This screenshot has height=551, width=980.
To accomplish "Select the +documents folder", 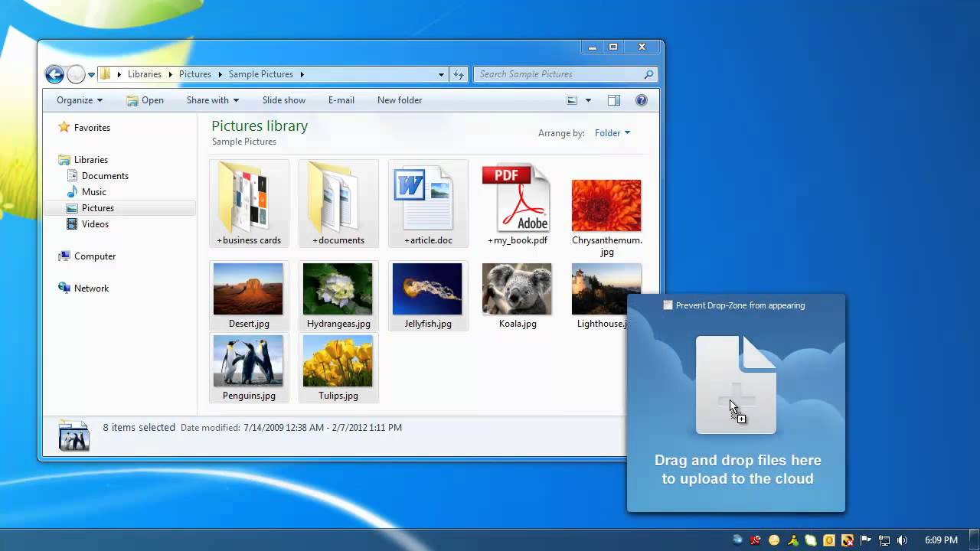I will (338, 204).
